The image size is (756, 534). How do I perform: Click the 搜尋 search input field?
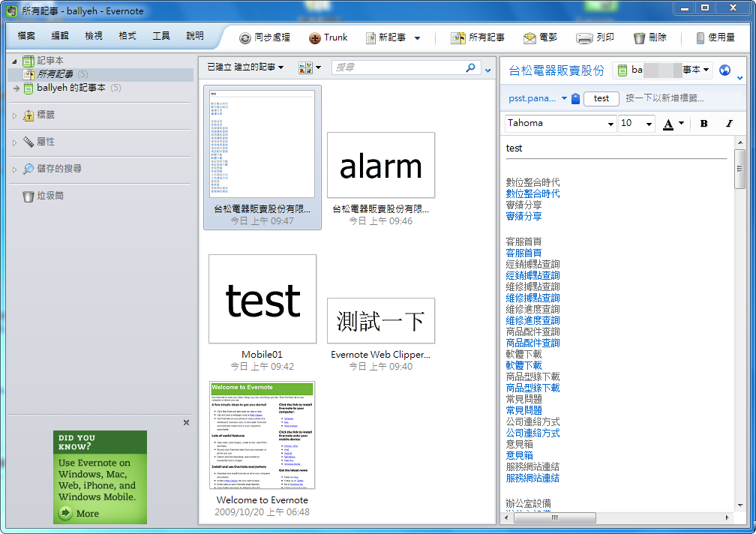tap(397, 67)
